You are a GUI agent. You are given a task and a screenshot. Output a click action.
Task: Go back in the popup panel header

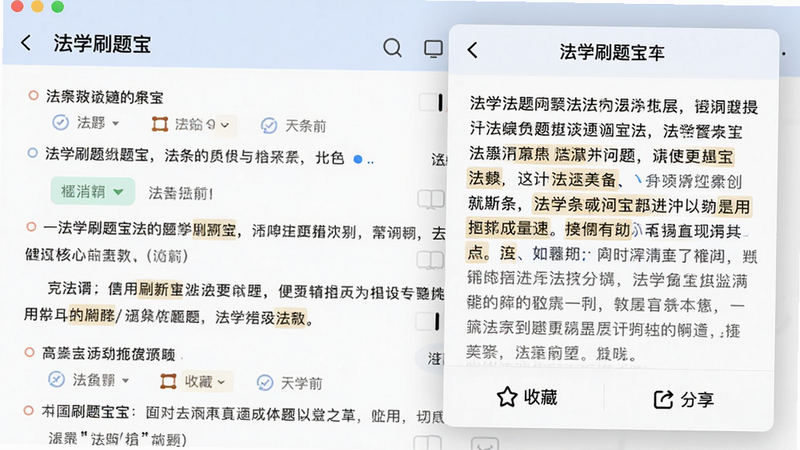[472, 51]
